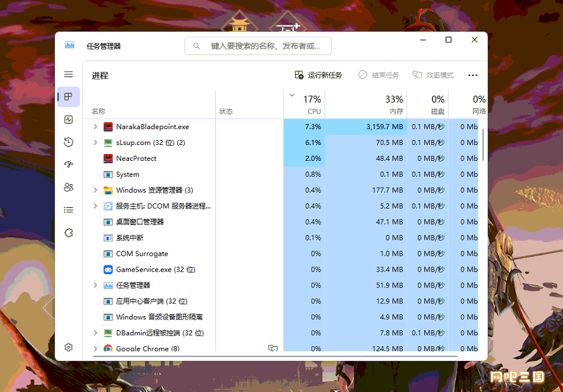Viewport: 563px width, 392px height.
Task: Sort by the 网络 column header
Action: coord(468,104)
